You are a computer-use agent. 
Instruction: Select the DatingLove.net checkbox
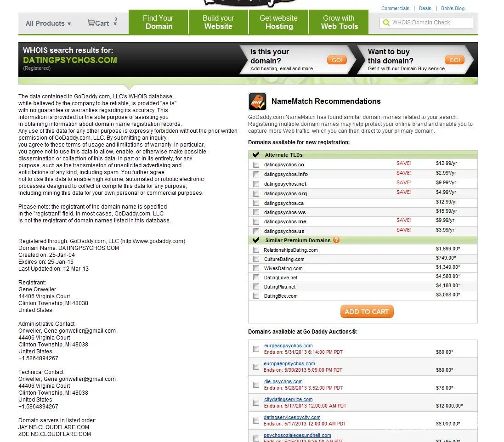click(256, 277)
